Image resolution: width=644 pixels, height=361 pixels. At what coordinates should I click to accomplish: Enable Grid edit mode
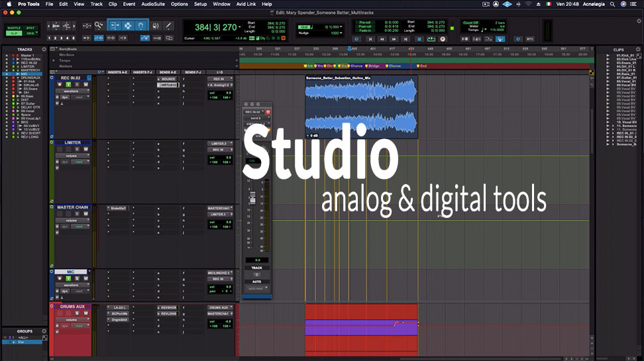coord(30,33)
